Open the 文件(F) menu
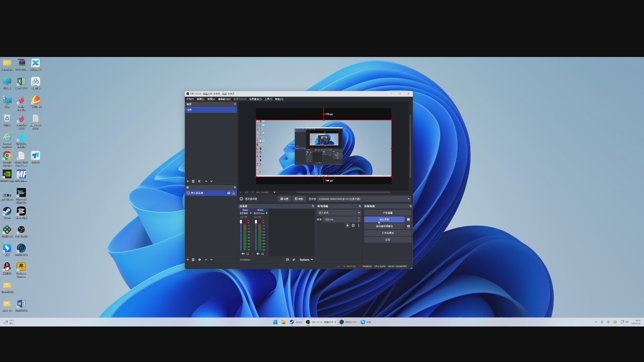 (190, 99)
